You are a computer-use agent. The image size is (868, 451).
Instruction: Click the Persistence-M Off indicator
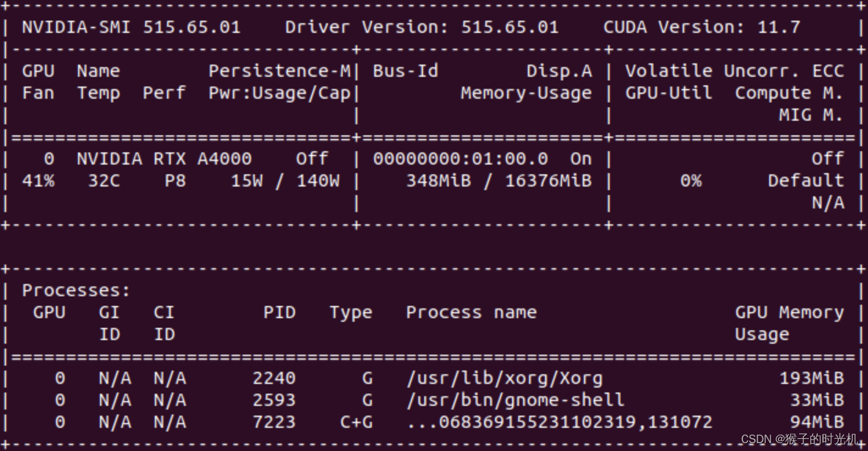[311, 158]
